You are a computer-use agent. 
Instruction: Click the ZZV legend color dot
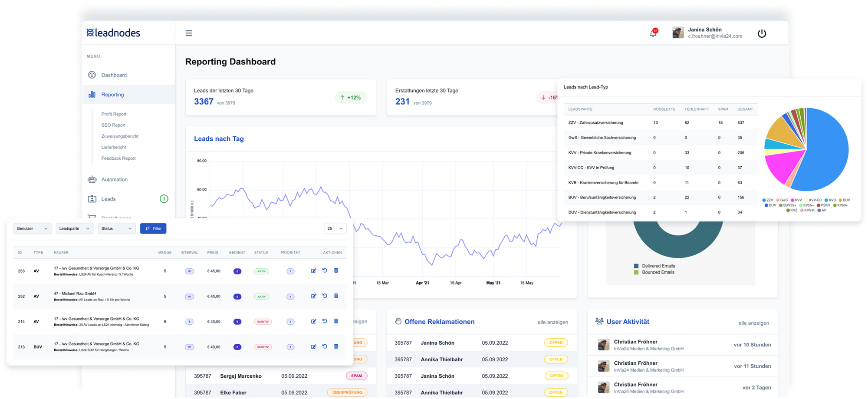tap(764, 200)
